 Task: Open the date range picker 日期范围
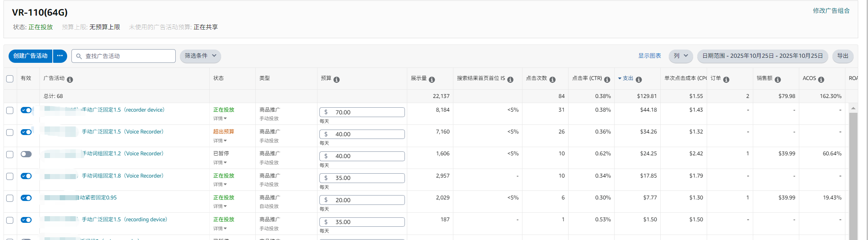pos(762,56)
